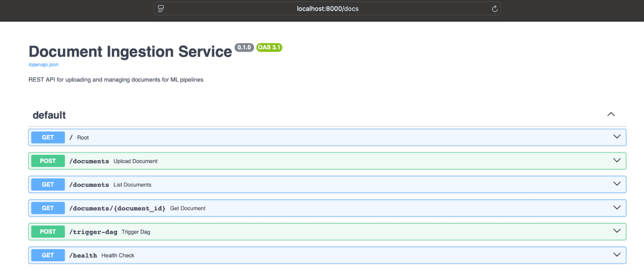Click the /documents/{document_id} path
This screenshot has height=275, width=644.
pos(117,208)
